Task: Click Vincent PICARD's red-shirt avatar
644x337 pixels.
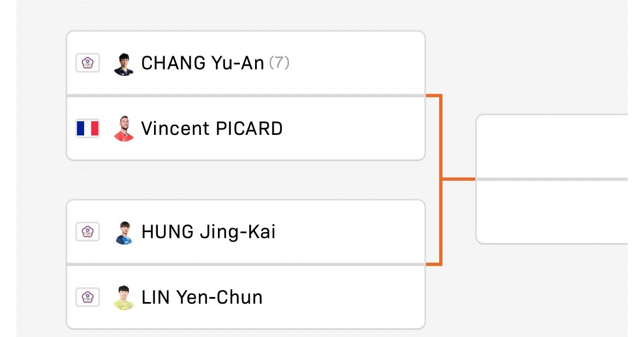Action: (x=123, y=129)
